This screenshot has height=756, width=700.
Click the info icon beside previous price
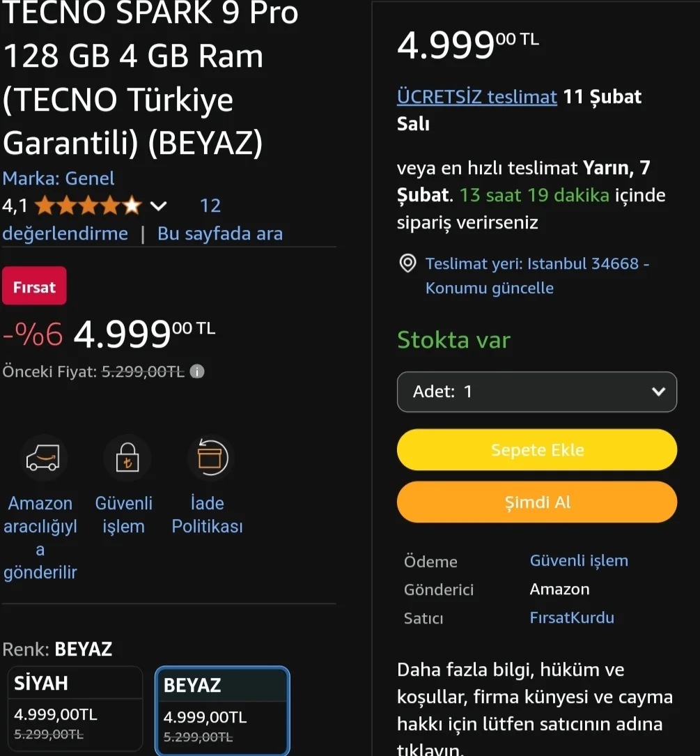(197, 371)
